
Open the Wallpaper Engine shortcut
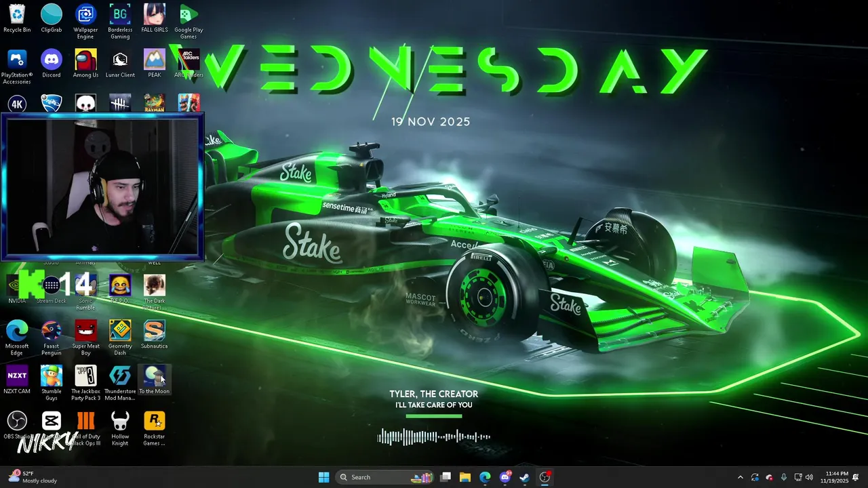coord(85,22)
